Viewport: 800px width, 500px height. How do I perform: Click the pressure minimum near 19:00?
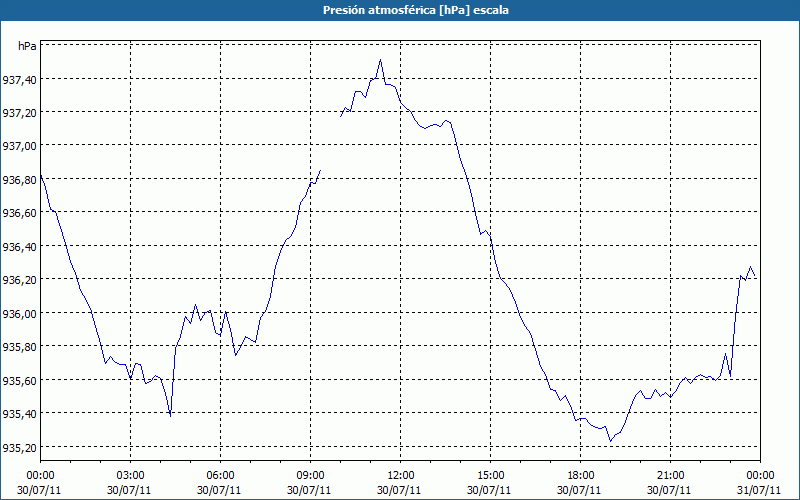tap(610, 441)
